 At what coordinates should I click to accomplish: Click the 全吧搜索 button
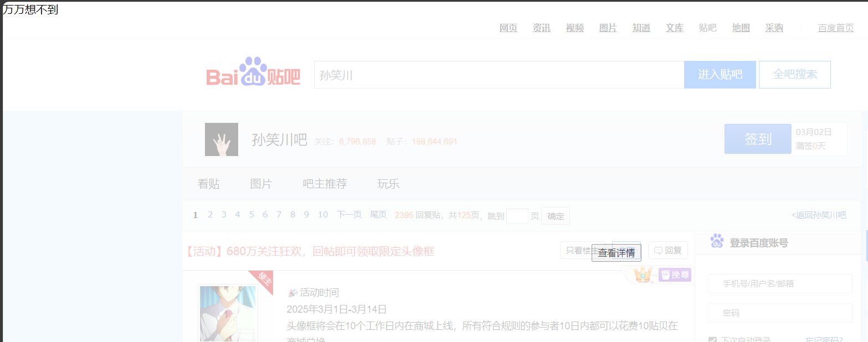[x=795, y=75]
